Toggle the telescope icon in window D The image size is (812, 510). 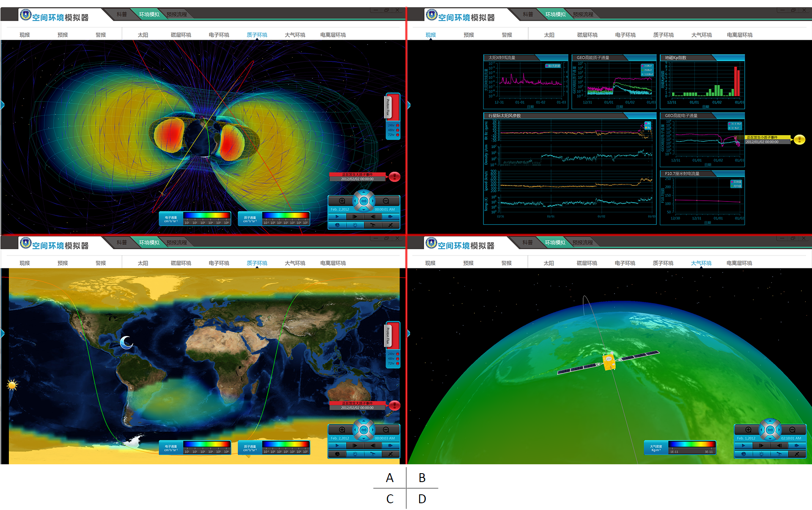[x=779, y=454]
